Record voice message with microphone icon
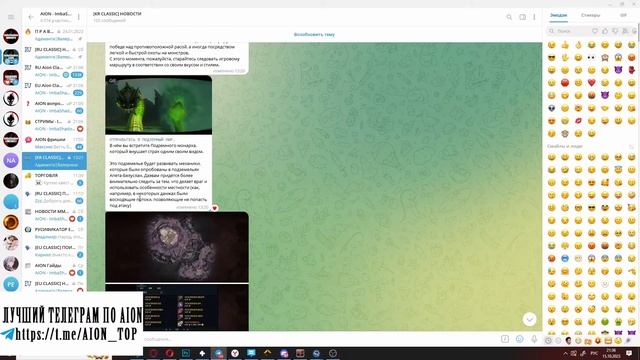The width and height of the screenshot is (640, 360). pyautogui.click(x=534, y=339)
